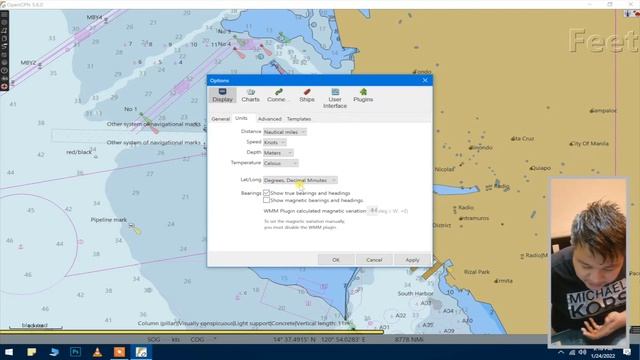Open the Windows Start menu

9,352
